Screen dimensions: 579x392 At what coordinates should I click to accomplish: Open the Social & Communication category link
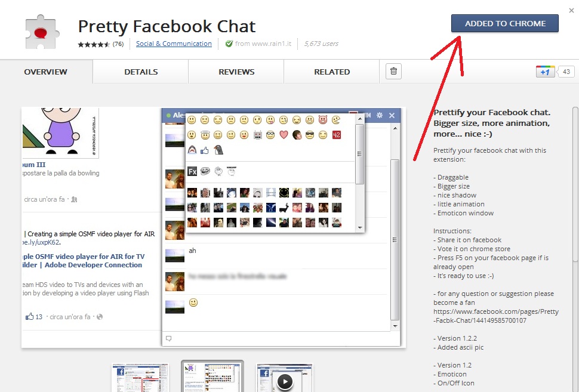174,44
